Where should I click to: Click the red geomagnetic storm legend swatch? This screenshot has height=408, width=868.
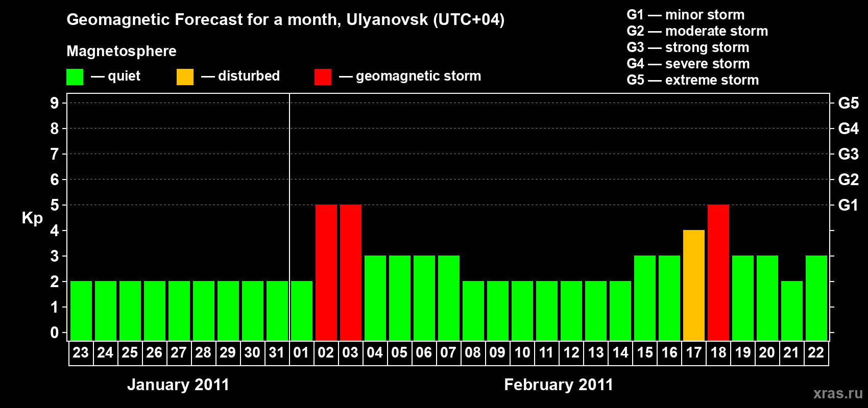[x=323, y=77]
